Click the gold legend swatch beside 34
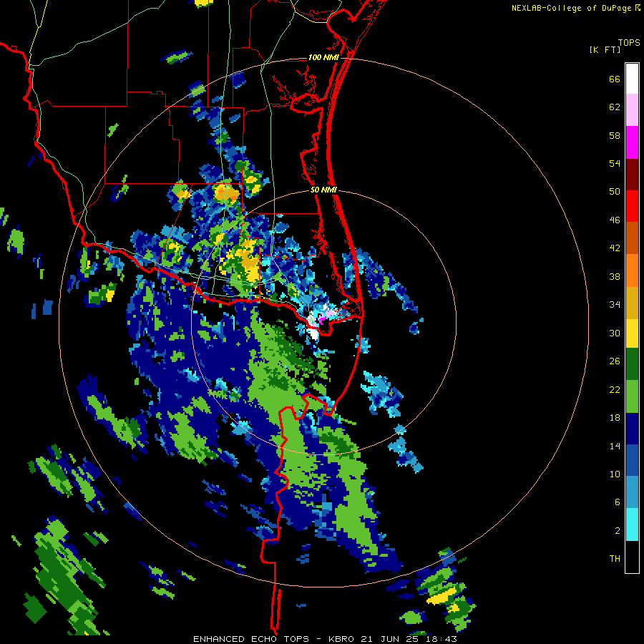The image size is (644, 644). point(632,302)
